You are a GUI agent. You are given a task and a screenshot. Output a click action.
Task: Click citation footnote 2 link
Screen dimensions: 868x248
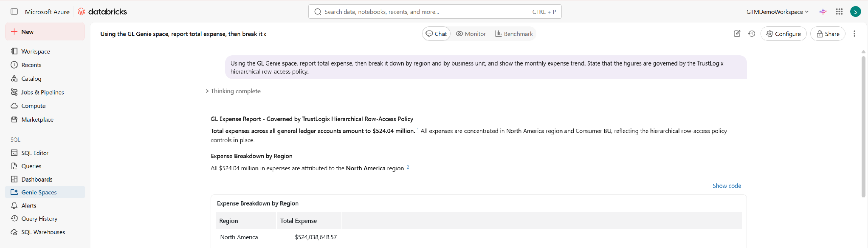(x=408, y=167)
